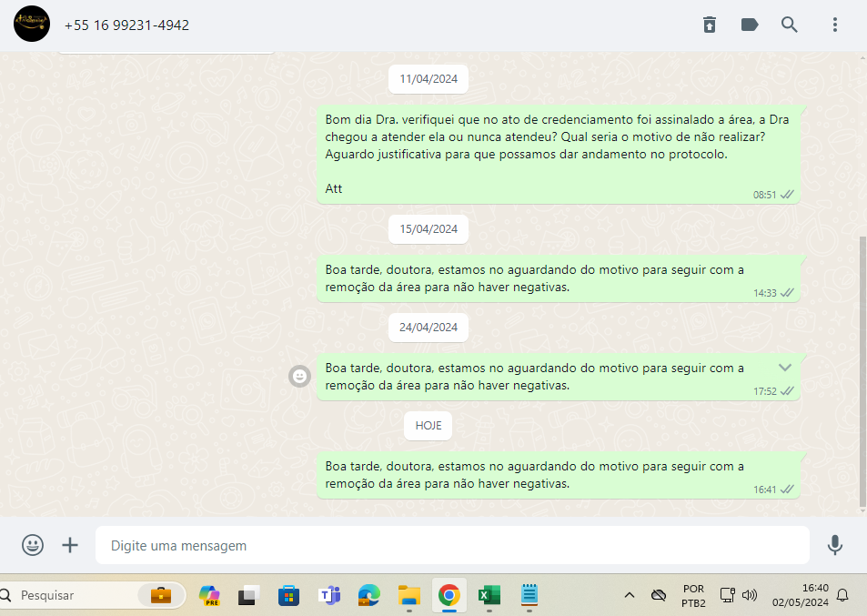Open Excel from the taskbar

(x=489, y=596)
